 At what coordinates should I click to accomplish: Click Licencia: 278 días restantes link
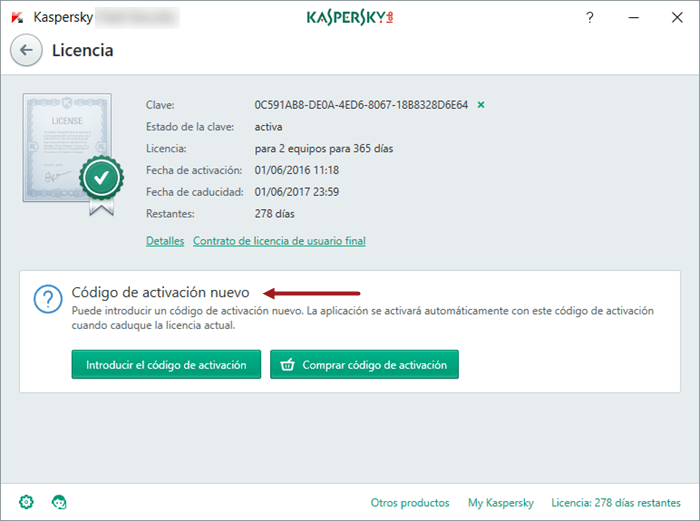point(616,503)
